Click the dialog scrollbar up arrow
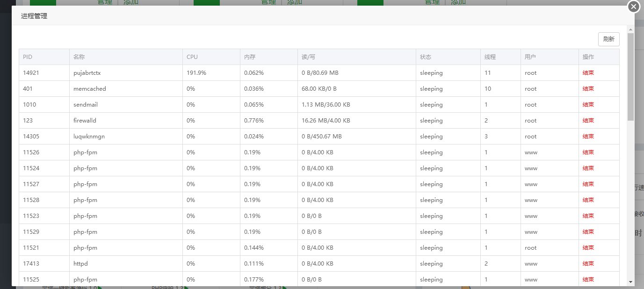 pos(631,29)
